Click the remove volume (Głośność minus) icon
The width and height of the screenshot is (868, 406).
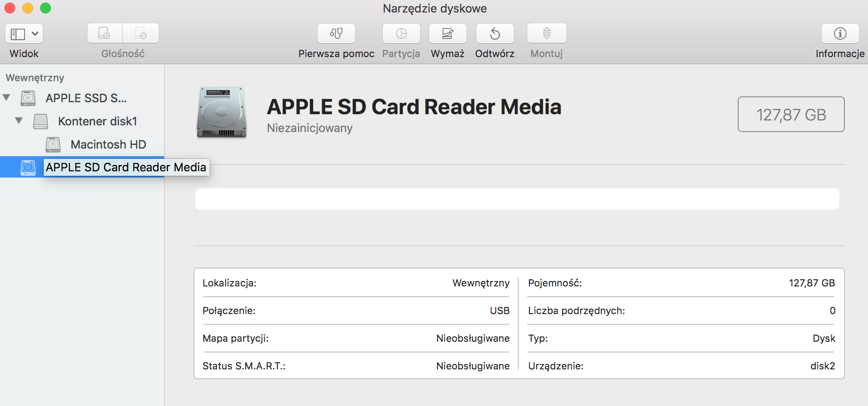[x=141, y=33]
